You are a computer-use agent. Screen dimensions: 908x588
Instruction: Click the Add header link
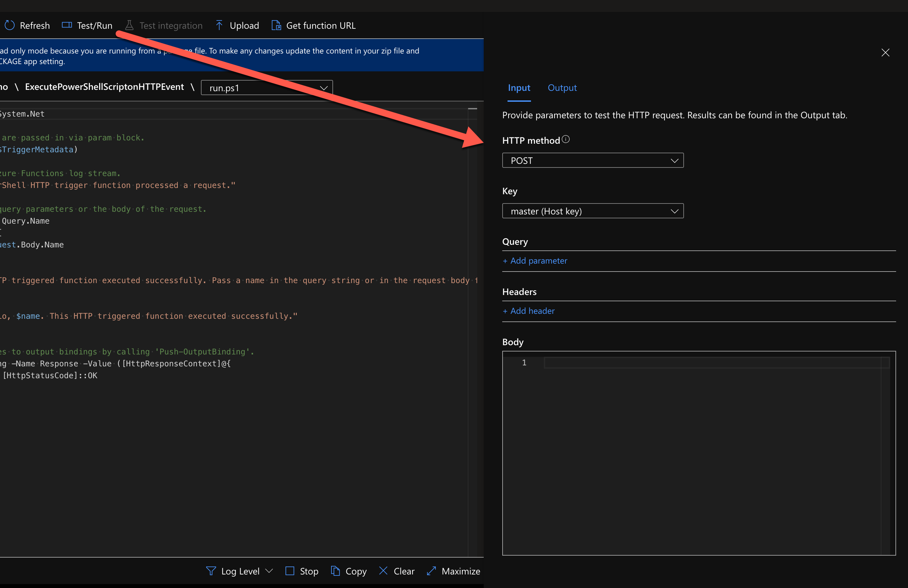click(529, 311)
